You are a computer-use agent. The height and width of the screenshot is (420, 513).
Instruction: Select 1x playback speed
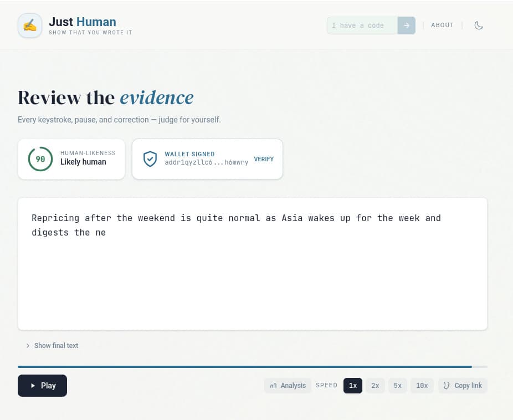[x=352, y=386]
